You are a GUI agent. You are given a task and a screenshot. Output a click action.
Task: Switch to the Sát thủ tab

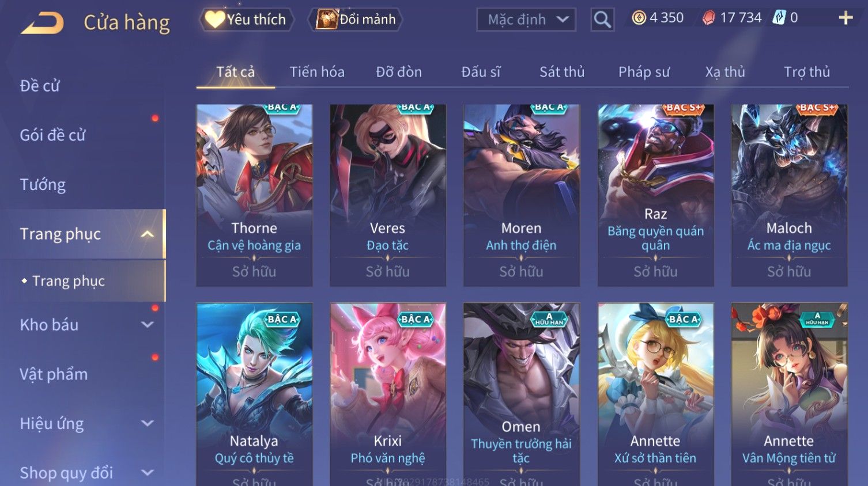562,72
